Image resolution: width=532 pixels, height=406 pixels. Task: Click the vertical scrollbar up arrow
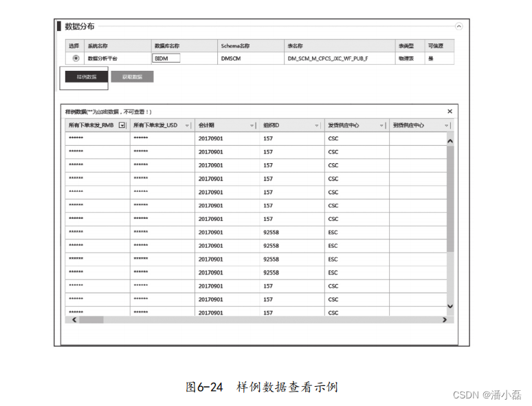point(450,140)
